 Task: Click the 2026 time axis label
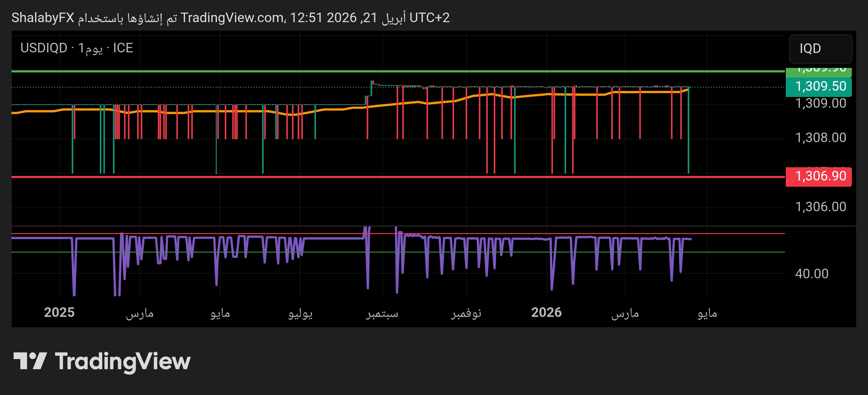coord(546,313)
